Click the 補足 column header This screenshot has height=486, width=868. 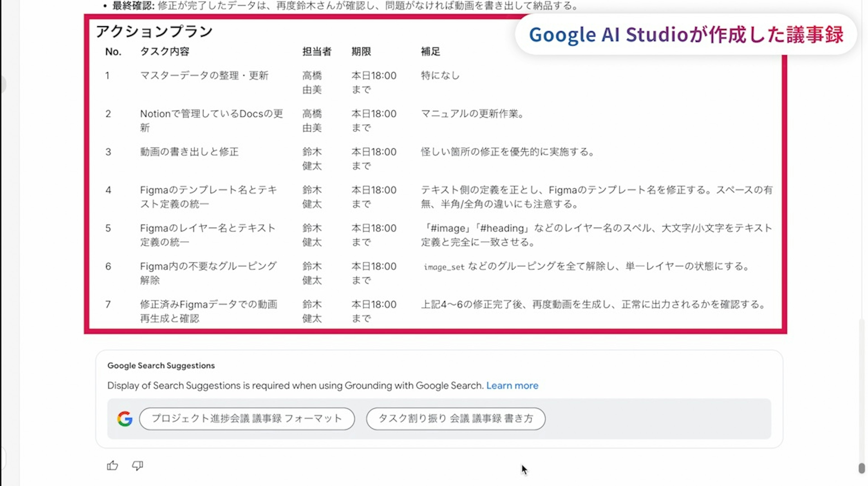click(430, 52)
